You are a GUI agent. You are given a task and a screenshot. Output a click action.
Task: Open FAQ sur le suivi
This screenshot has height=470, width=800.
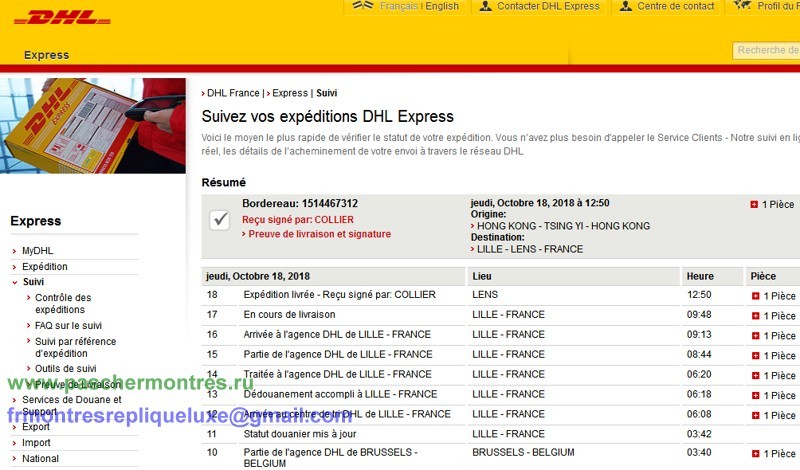[x=68, y=326]
